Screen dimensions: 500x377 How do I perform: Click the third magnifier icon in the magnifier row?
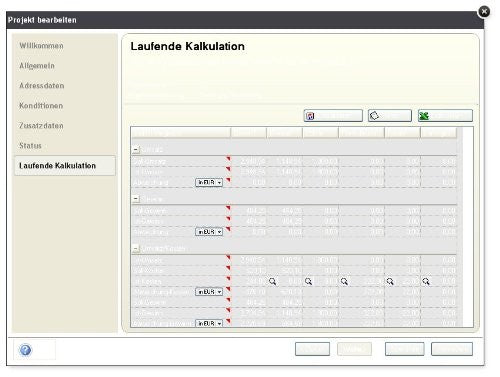(345, 282)
